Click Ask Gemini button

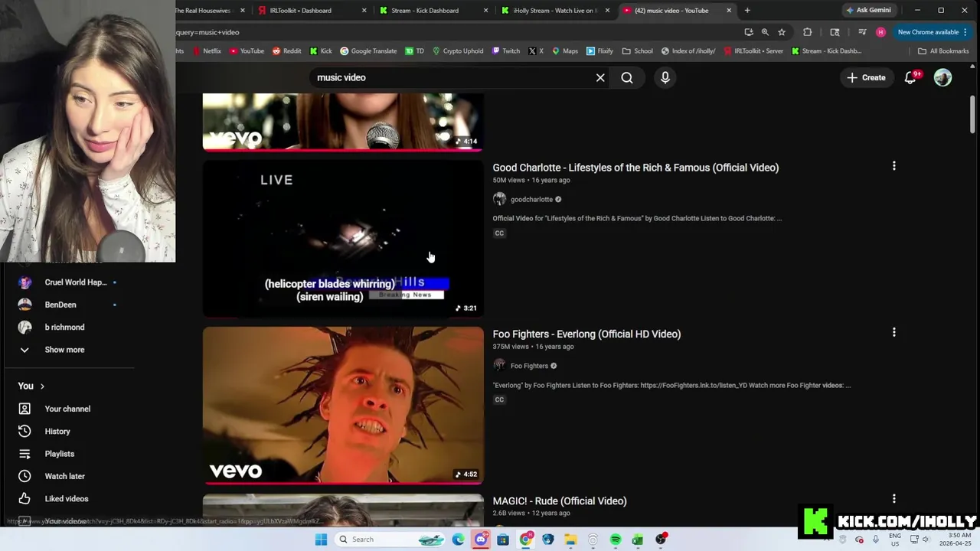(x=868, y=11)
